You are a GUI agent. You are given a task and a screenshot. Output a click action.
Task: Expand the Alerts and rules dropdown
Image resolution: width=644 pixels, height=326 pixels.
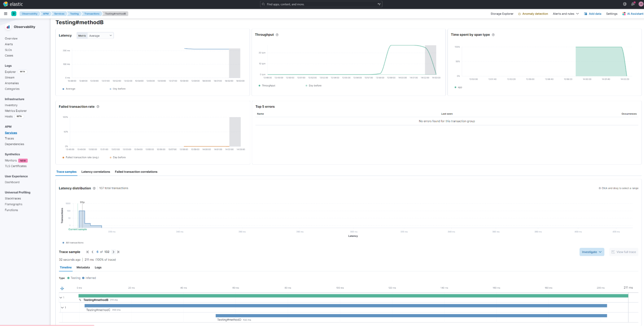[565, 14]
